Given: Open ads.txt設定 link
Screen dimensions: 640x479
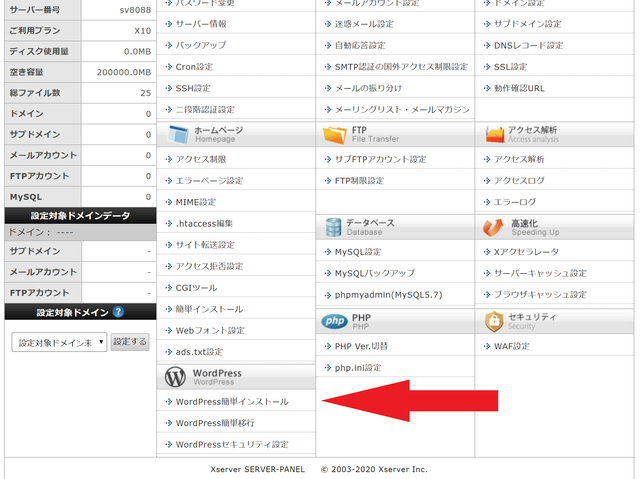Looking at the screenshot, I should 199,352.
